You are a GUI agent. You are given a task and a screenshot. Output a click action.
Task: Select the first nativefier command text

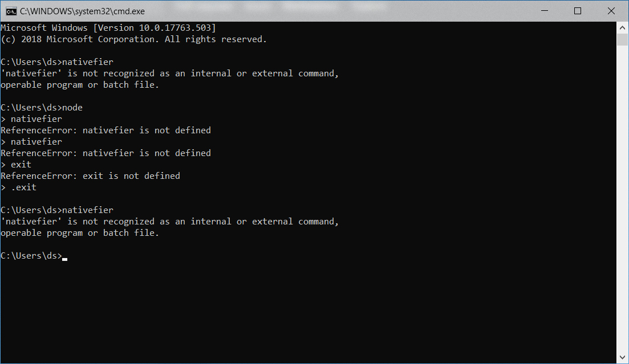pos(87,62)
